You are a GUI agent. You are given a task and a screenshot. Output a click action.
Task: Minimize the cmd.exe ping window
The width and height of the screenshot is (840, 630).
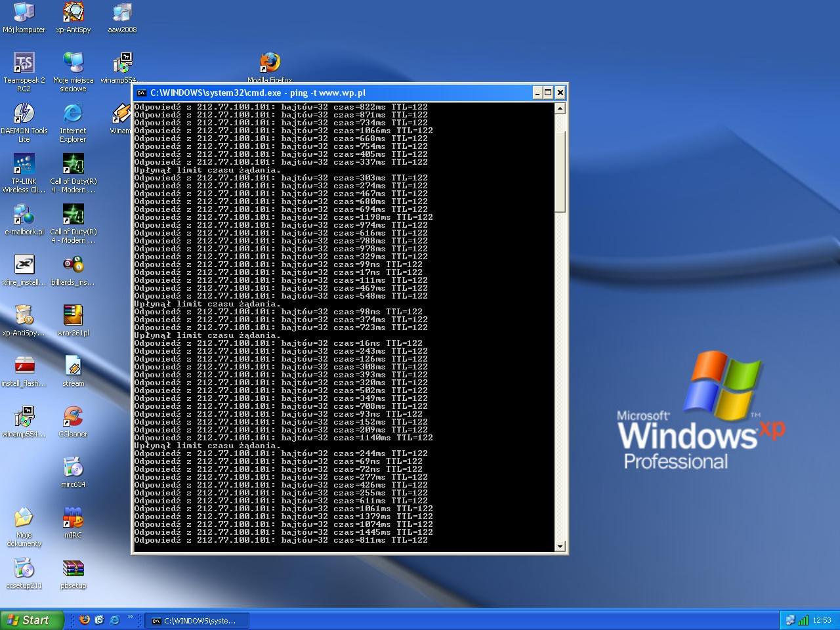(x=537, y=93)
